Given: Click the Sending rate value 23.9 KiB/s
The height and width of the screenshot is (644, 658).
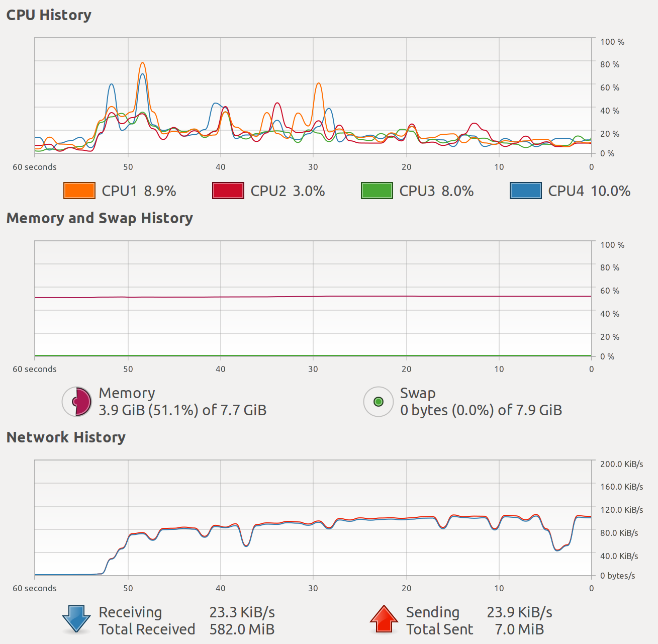Looking at the screenshot, I should tap(519, 612).
